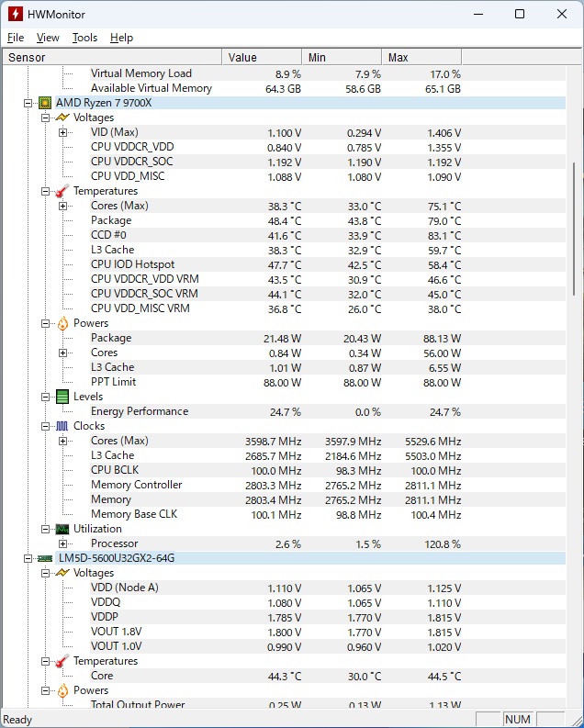
Task: Click the 88.13 W package max value
Action: coord(442,339)
